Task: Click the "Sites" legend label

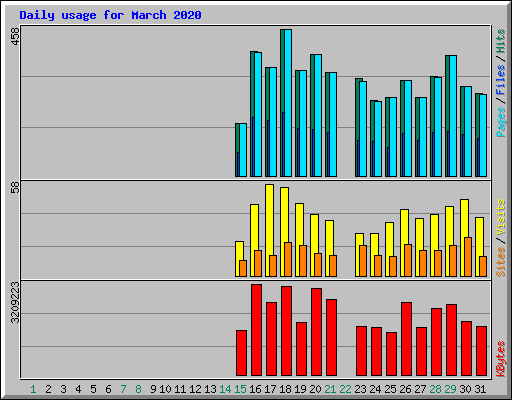Action: (501, 262)
